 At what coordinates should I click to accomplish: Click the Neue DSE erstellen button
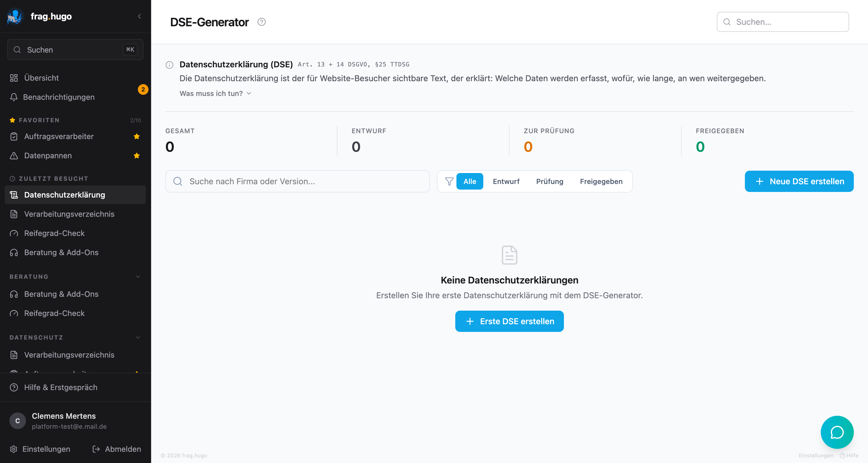799,181
